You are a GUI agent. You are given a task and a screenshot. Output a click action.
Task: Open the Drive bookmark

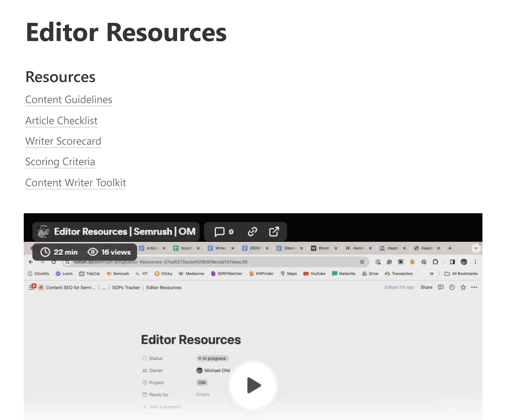point(370,273)
